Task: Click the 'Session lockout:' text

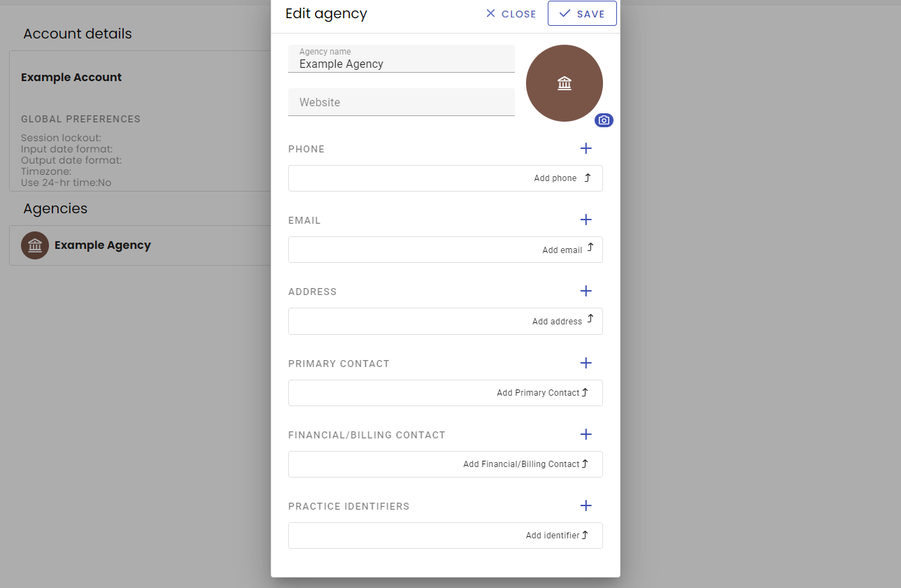Action: [61, 138]
